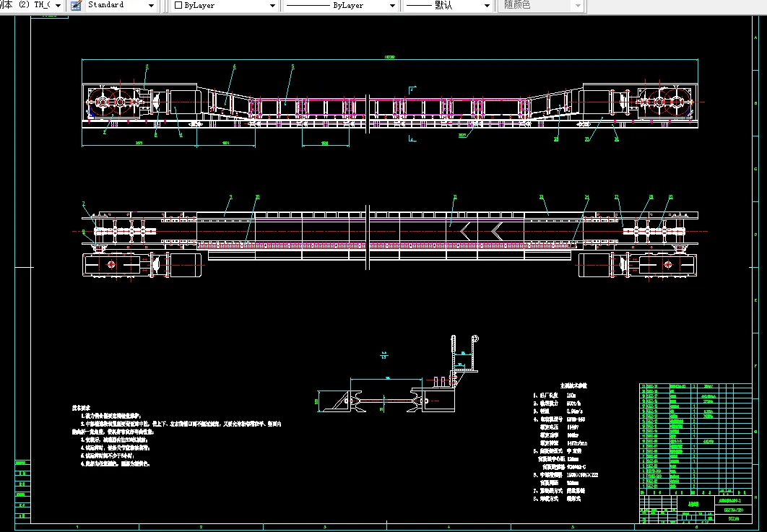Click the dimension style manager icon

pos(76,5)
